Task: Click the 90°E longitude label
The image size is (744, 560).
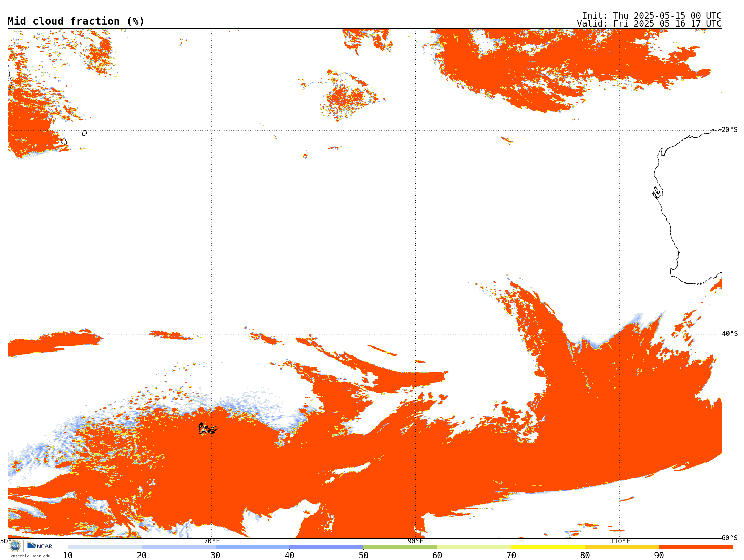Action: pyautogui.click(x=416, y=541)
